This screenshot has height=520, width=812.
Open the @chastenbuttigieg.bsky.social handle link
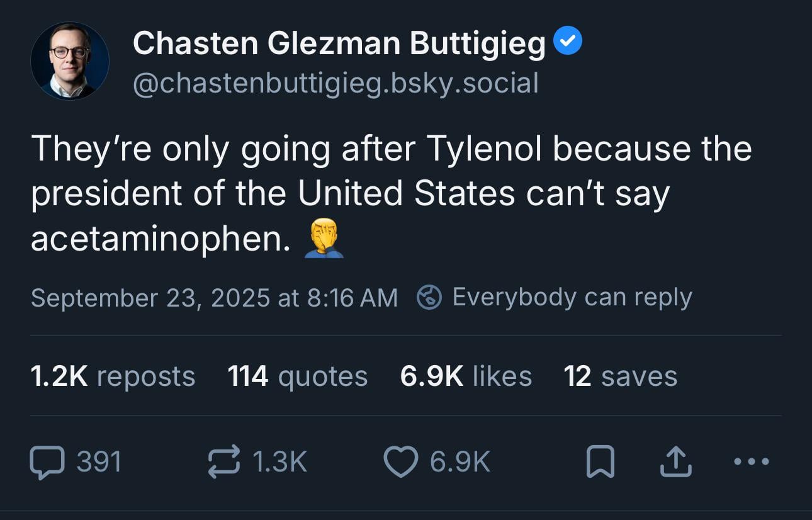(x=335, y=83)
